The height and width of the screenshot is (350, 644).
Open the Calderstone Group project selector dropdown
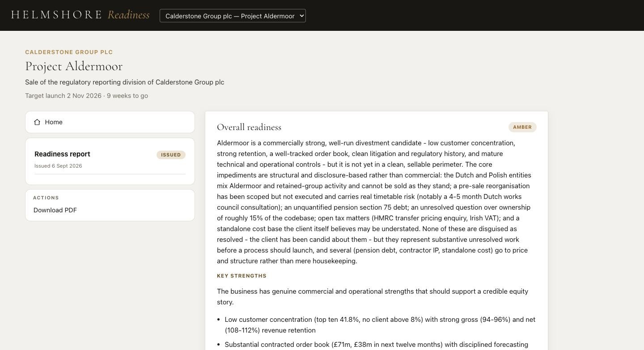(x=233, y=16)
